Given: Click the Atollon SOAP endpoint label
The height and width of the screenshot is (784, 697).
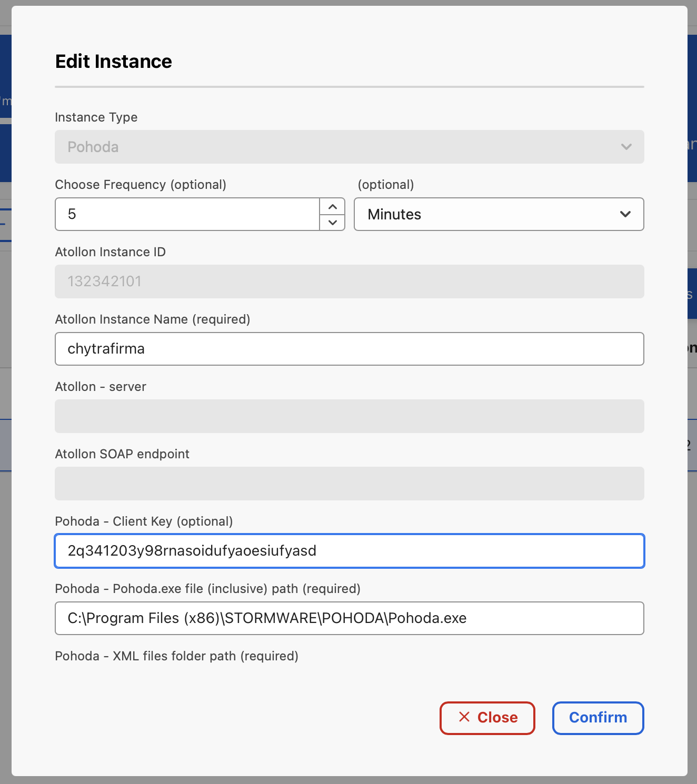Looking at the screenshot, I should [122, 454].
